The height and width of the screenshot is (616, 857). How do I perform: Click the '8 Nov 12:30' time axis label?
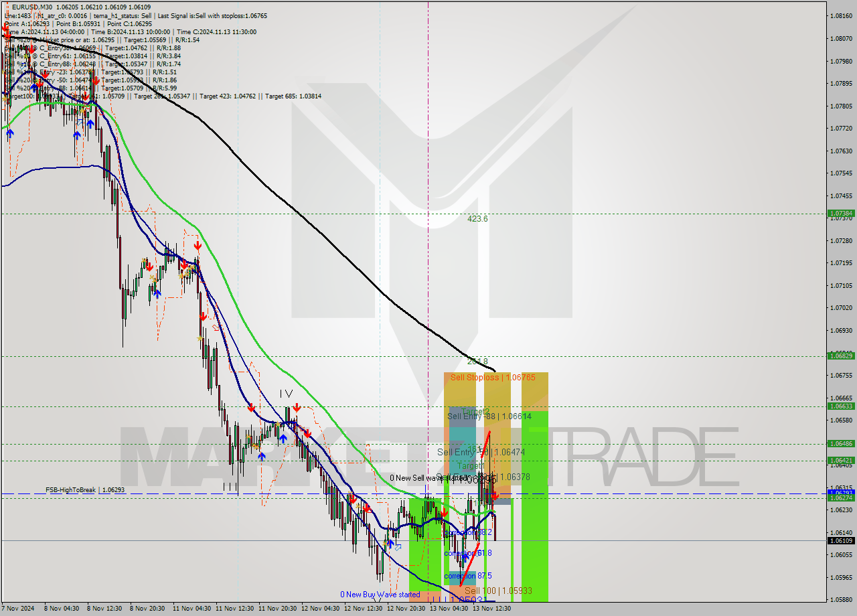(104, 609)
